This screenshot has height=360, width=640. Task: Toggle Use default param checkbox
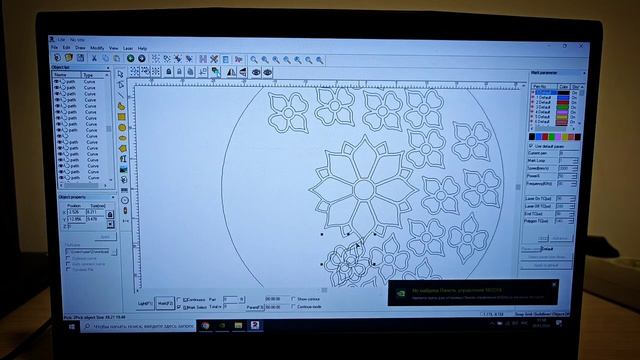[x=531, y=146]
